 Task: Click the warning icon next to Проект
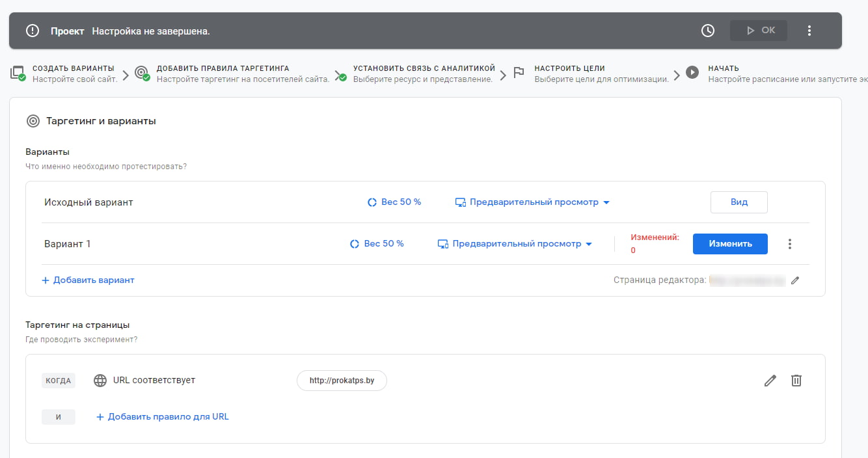(32, 30)
